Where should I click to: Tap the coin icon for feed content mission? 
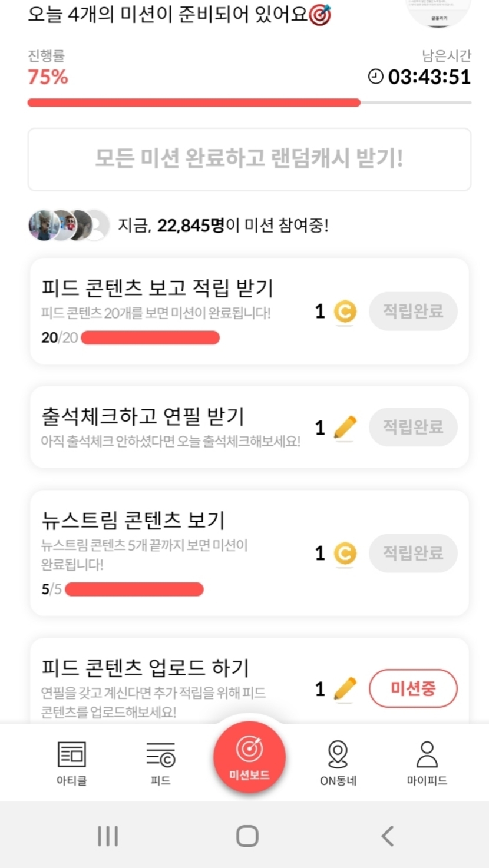coord(345,312)
